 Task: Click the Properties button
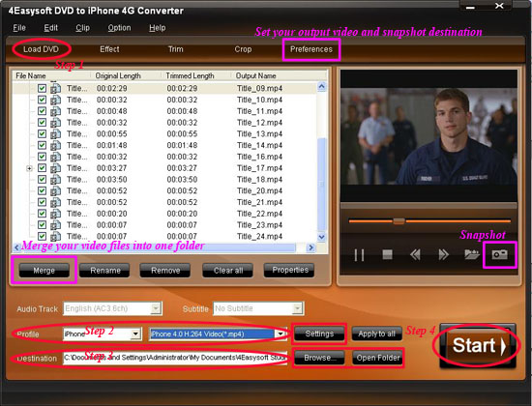coord(289,270)
